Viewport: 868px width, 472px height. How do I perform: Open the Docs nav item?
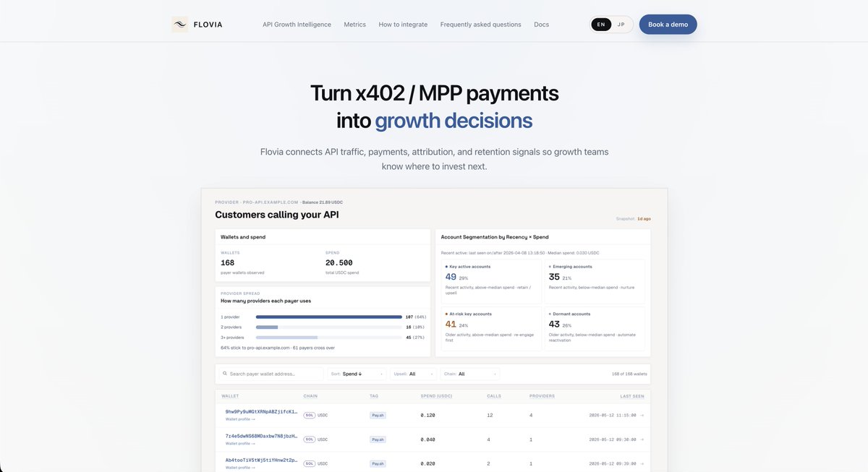[542, 25]
